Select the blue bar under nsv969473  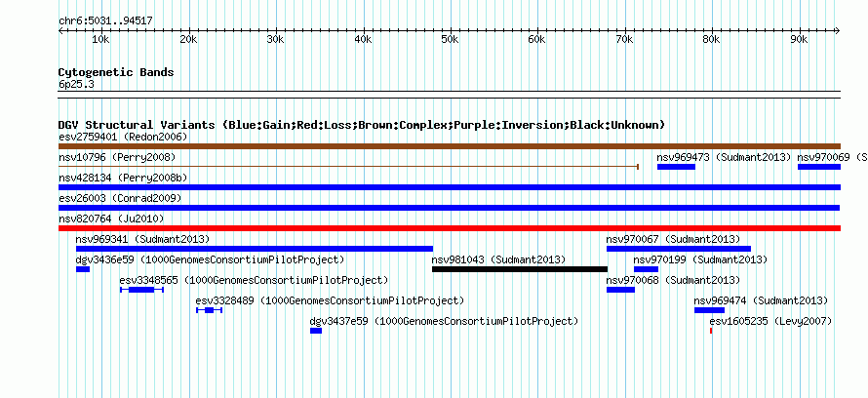(676, 167)
